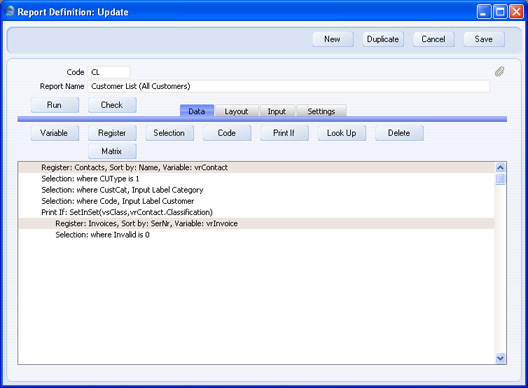Image resolution: width=528 pixels, height=388 pixels.
Task: Run the Customer List report
Action: (x=55, y=105)
